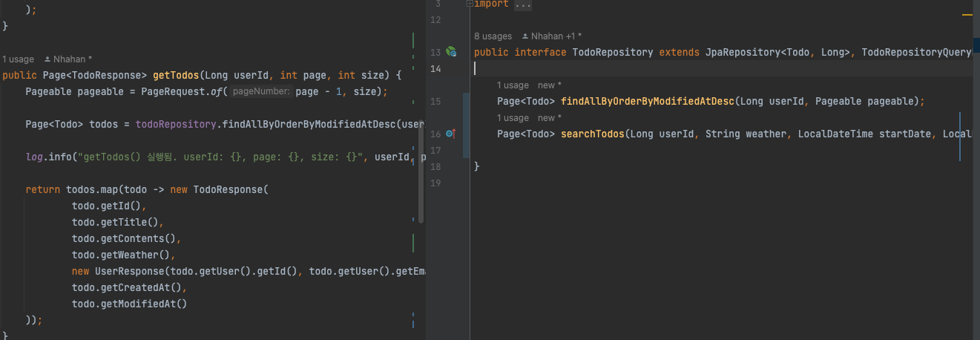Expand the folded import block with plus icon
The image size is (980, 340).
pos(470,4)
